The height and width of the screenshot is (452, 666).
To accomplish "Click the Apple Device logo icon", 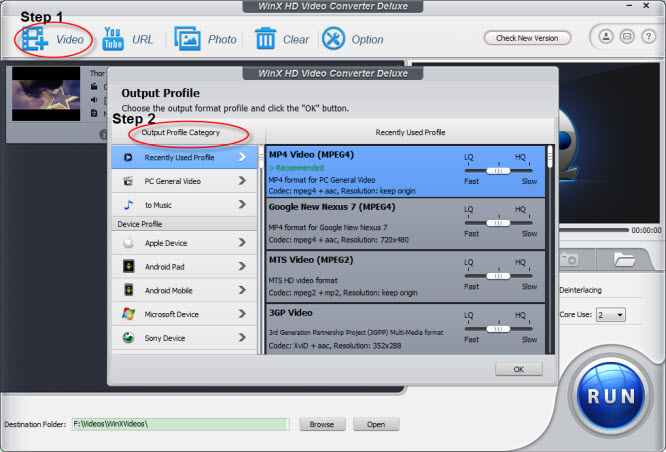I will (128, 243).
